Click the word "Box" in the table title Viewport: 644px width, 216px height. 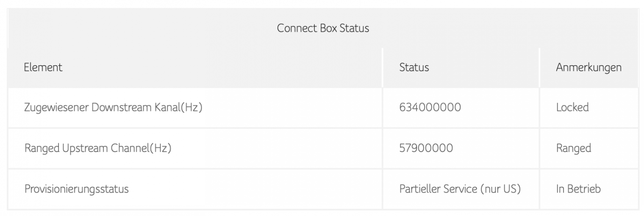pyautogui.click(x=325, y=28)
